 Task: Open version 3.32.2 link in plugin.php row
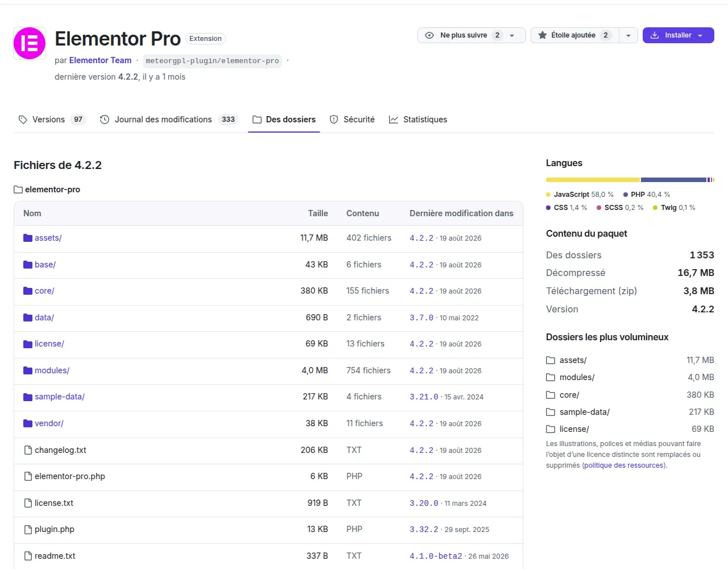point(424,529)
